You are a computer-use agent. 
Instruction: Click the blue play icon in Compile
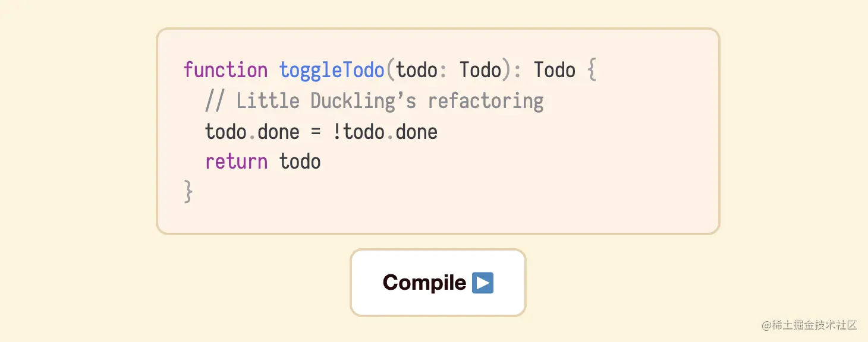[x=483, y=283]
